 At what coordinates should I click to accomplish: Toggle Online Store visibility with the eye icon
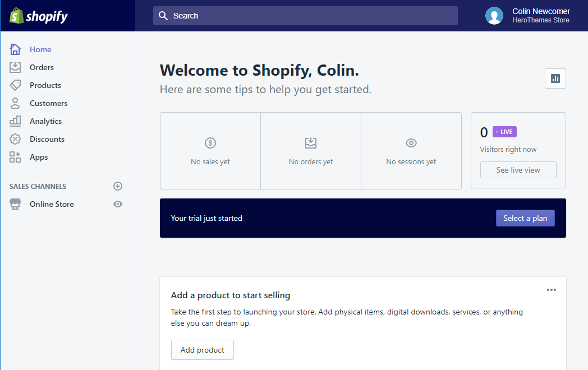click(x=117, y=204)
